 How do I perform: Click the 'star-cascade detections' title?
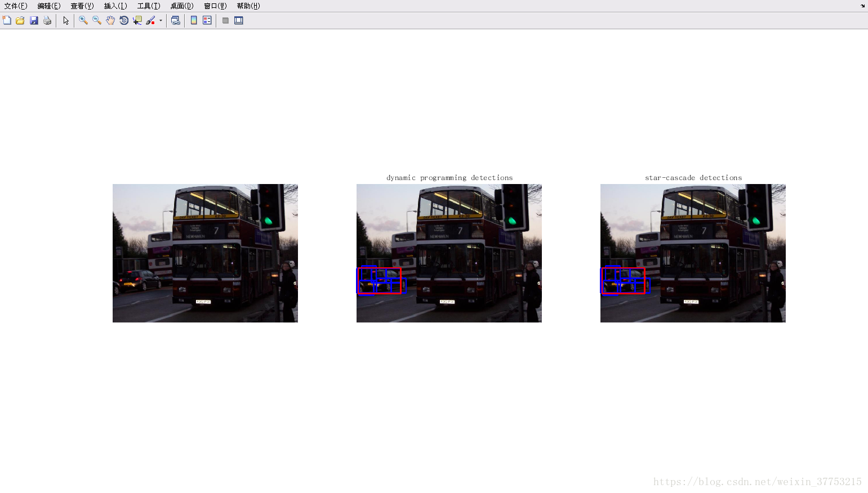click(693, 178)
